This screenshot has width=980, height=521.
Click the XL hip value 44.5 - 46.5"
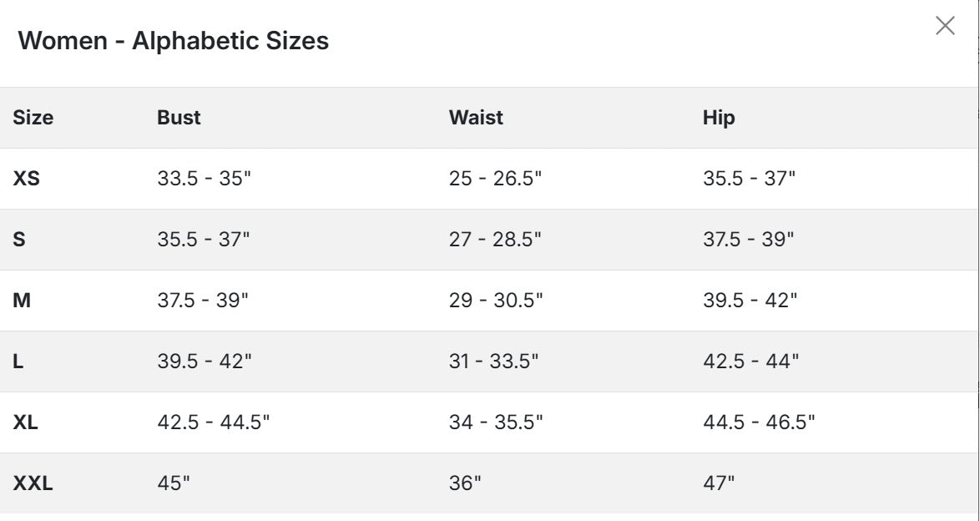tap(759, 422)
